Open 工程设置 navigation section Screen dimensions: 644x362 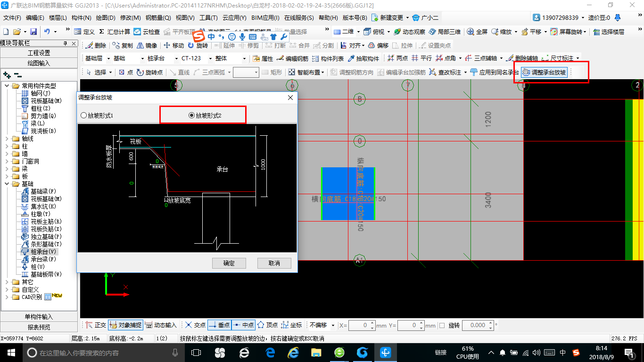[x=39, y=53]
